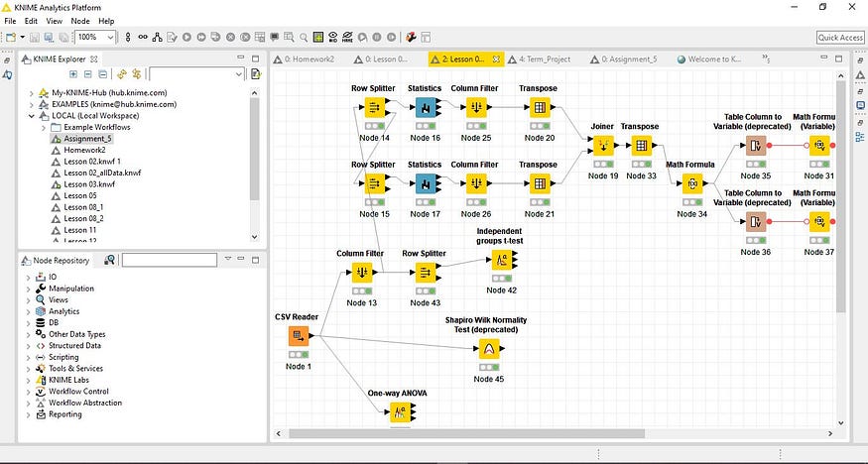Select the Column Filter node labeled Node 13
This screenshot has width=868, height=464.
coord(362,272)
